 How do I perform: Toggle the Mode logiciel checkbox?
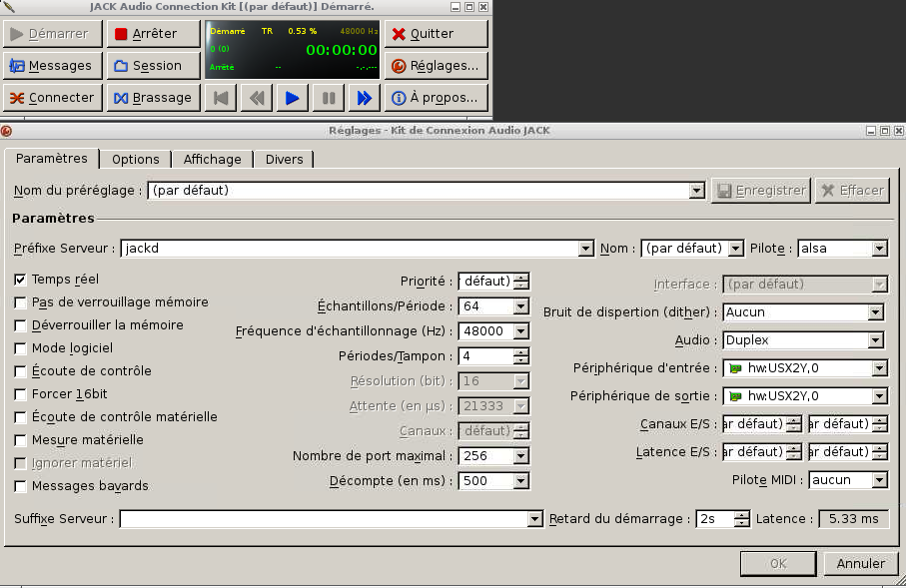(20, 348)
